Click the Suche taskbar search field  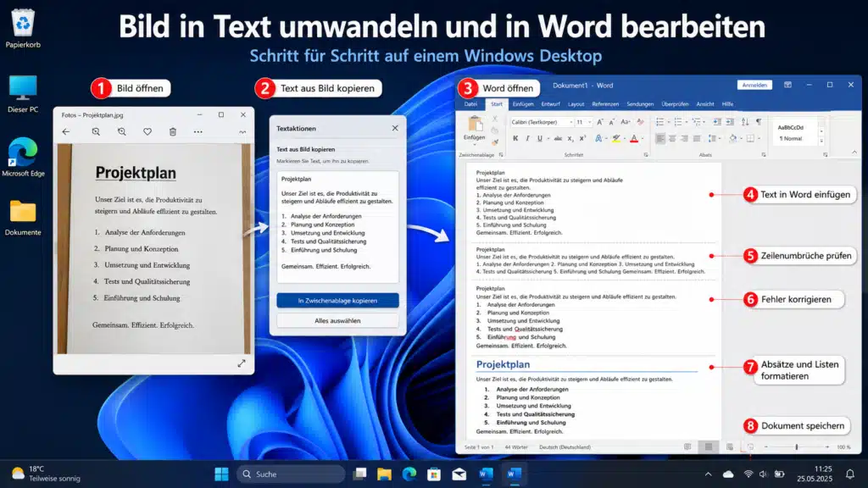(x=292, y=474)
